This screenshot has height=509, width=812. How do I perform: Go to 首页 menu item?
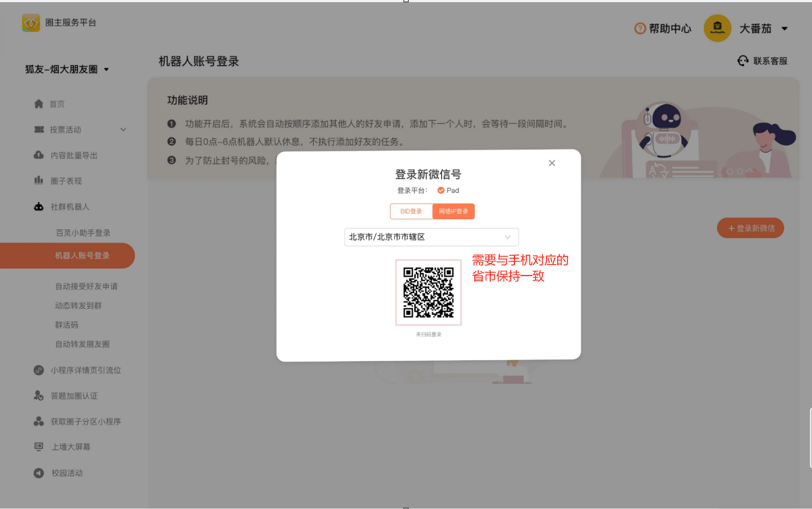pos(57,104)
